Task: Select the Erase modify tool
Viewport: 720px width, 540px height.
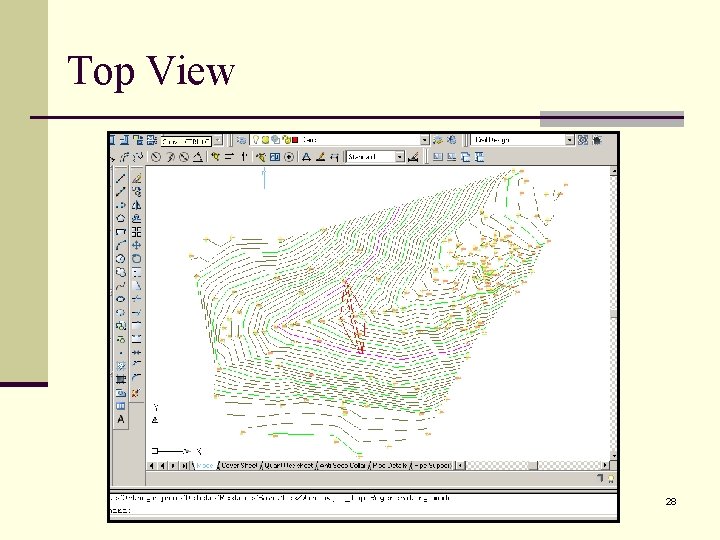Action: [x=136, y=178]
